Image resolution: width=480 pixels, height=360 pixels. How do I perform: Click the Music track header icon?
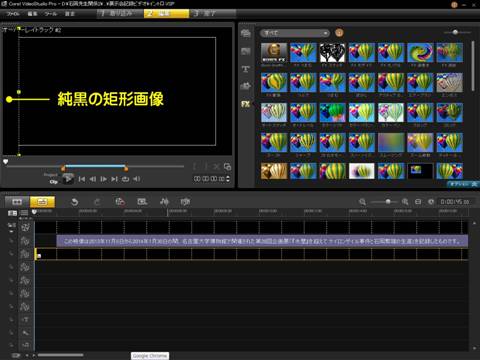click(x=25, y=345)
